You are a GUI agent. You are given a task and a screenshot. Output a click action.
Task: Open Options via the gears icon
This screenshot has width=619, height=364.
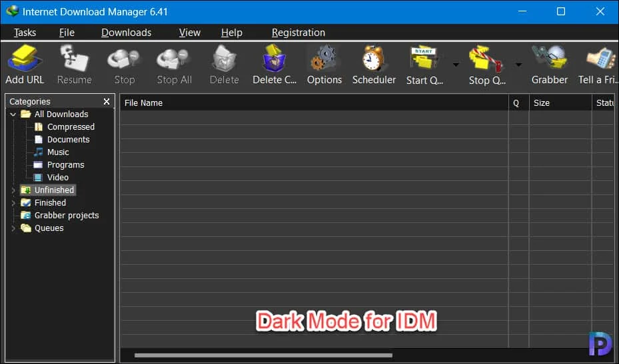point(324,59)
